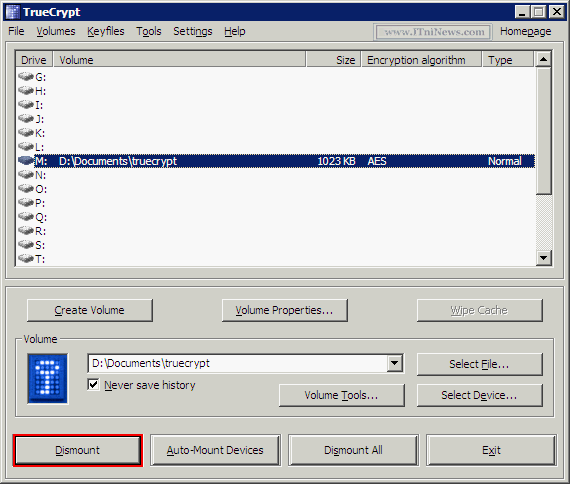Select the D:\Documents\truecrypt volume path in M: row
The width and height of the screenshot is (570, 484).
[x=118, y=161]
